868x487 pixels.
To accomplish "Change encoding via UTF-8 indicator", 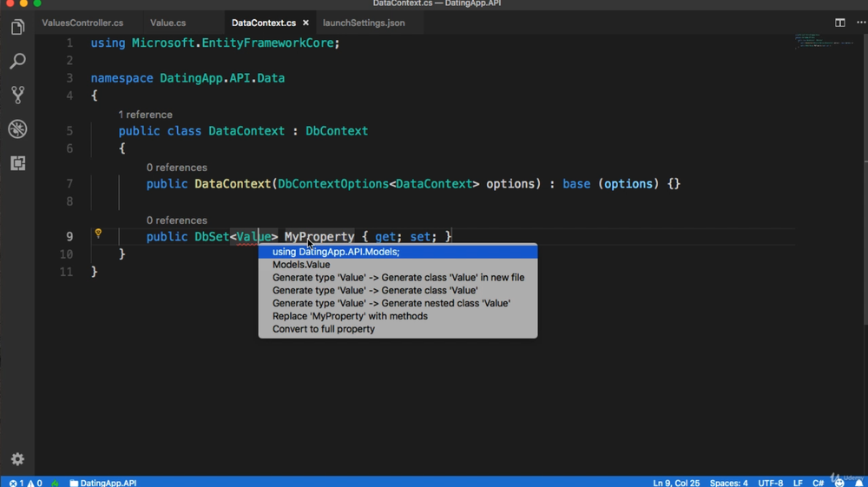I will (x=770, y=483).
